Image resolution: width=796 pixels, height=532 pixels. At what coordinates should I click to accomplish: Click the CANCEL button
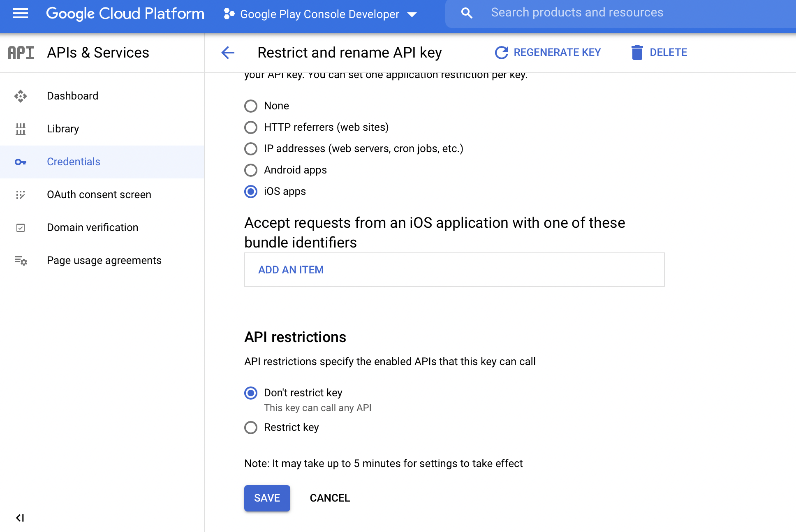tap(330, 498)
